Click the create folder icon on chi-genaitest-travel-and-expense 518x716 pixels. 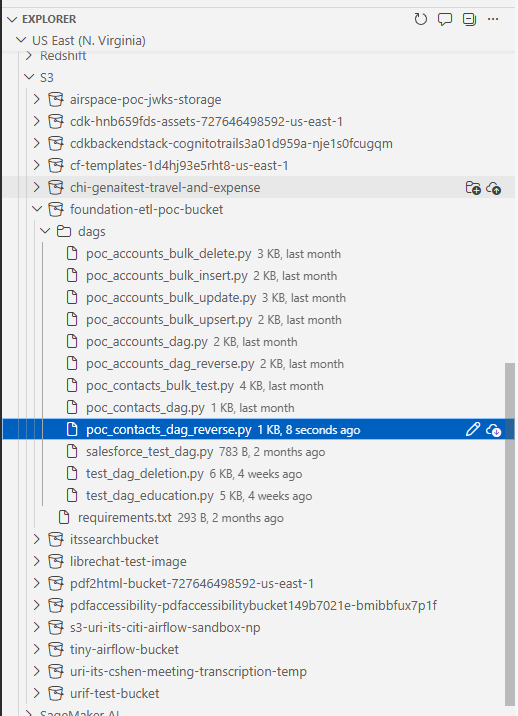coord(473,188)
